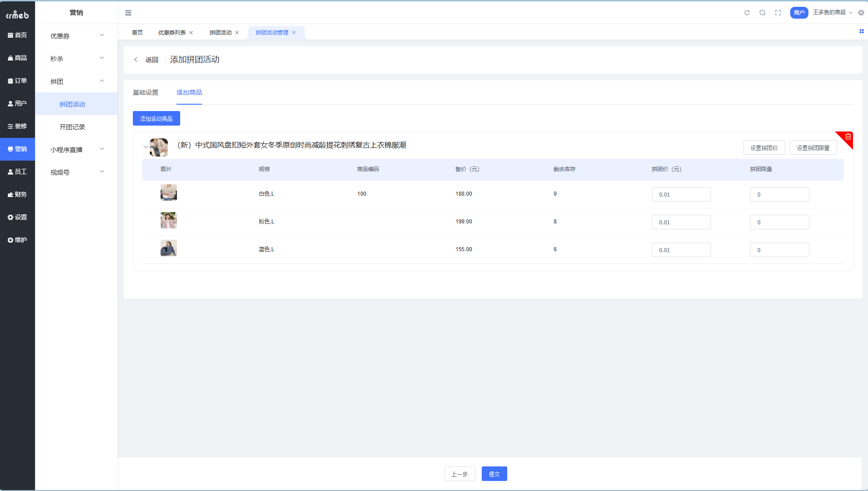Collapse sidebar with the hamburger menu icon
The height and width of the screenshot is (491, 868).
[128, 13]
